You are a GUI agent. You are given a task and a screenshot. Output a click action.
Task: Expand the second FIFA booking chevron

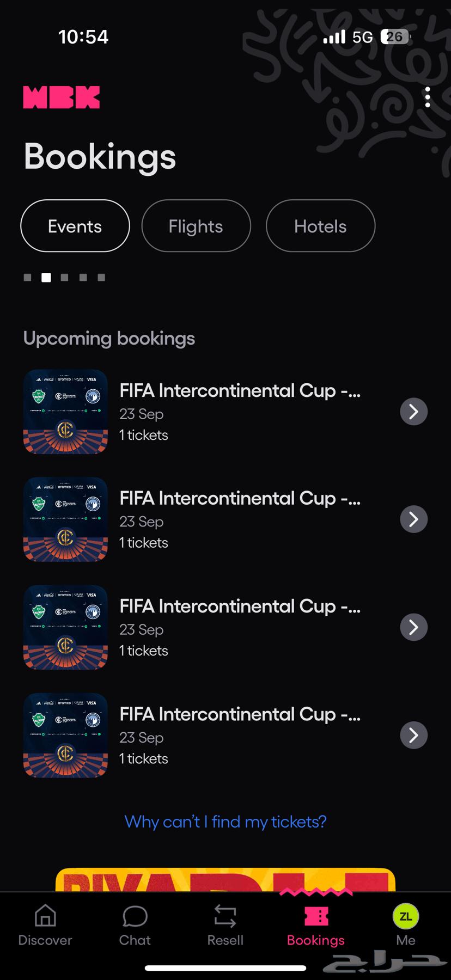tap(414, 519)
